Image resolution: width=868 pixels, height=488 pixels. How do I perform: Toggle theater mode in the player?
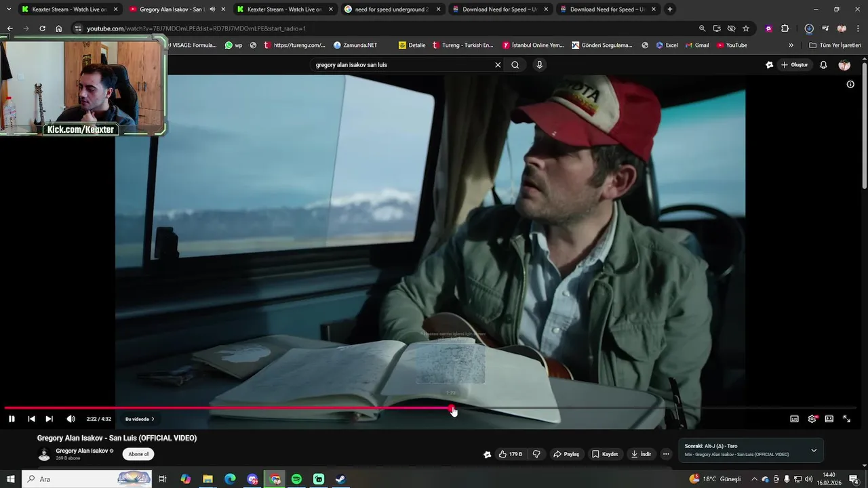[829, 419]
